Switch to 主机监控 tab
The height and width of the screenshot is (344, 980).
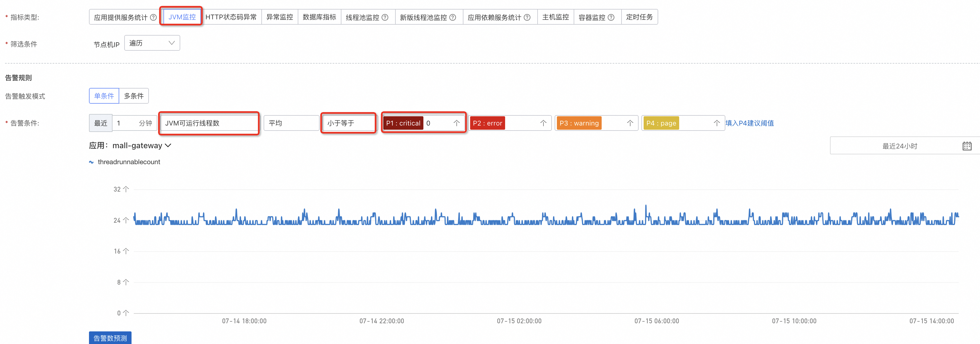click(555, 17)
